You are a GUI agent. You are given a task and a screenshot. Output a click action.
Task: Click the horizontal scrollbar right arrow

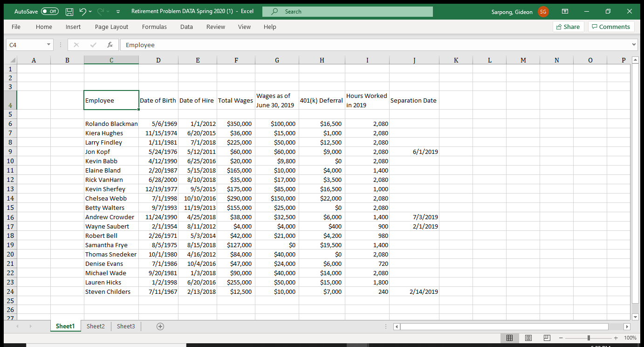(x=627, y=326)
